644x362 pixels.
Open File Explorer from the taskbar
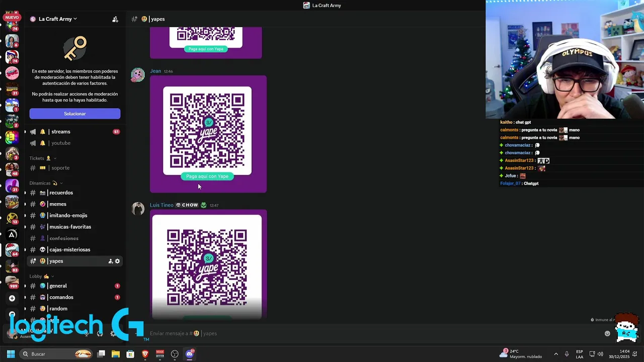click(116, 354)
